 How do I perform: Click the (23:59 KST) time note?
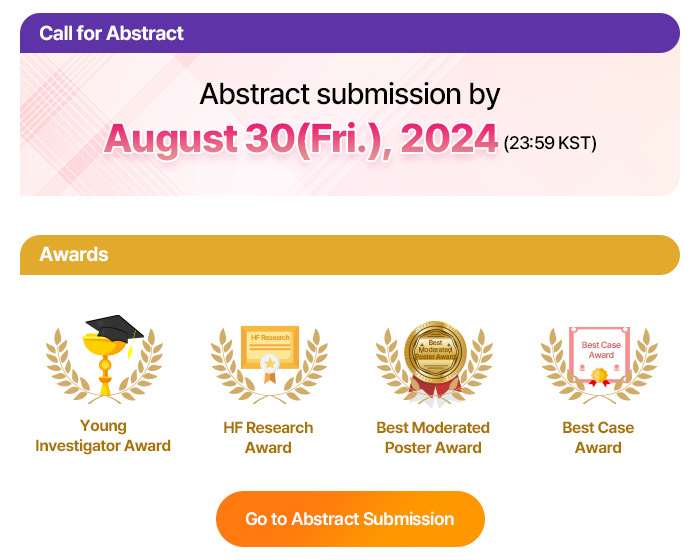pos(550,143)
